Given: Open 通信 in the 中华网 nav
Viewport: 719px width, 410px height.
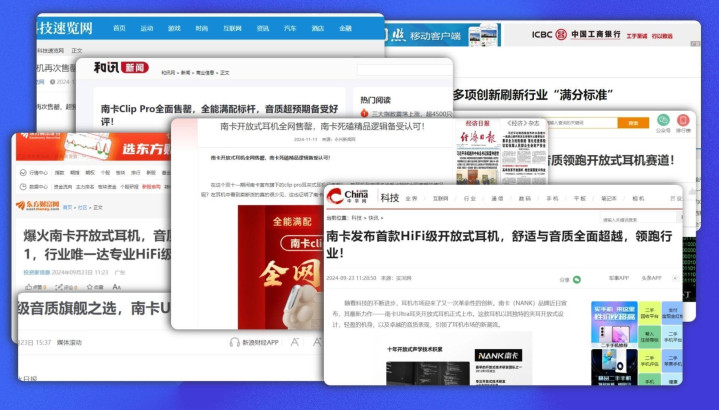Looking at the screenshot, I should pyautogui.click(x=497, y=199).
